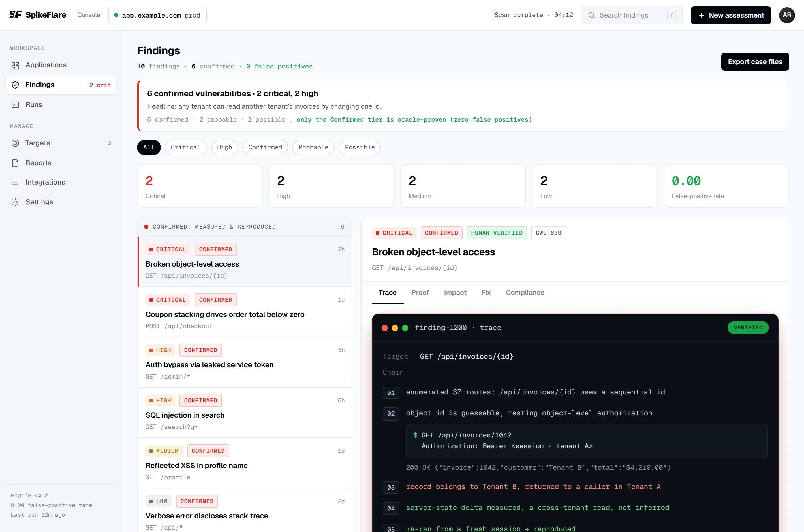Viewport: 804px width, 532px height.
Task: Click the CWE-639 tag
Action: 548,233
